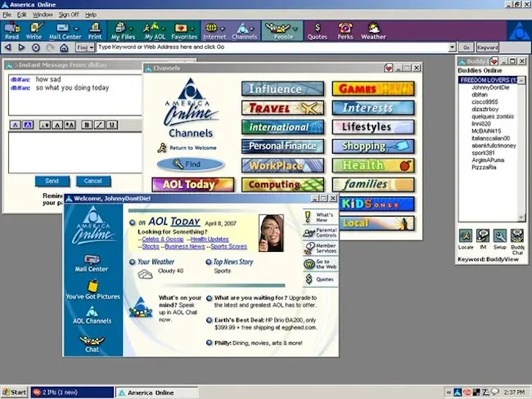Image resolution: width=532 pixels, height=399 pixels.
Task: Expand the Mail Center dropdown arrow
Action: pos(76,29)
